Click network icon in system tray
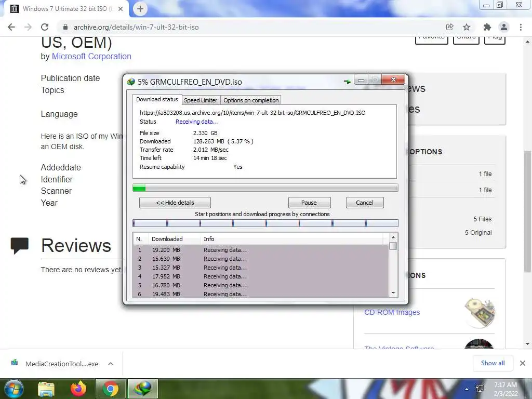The height and width of the screenshot is (399, 532). (480, 389)
